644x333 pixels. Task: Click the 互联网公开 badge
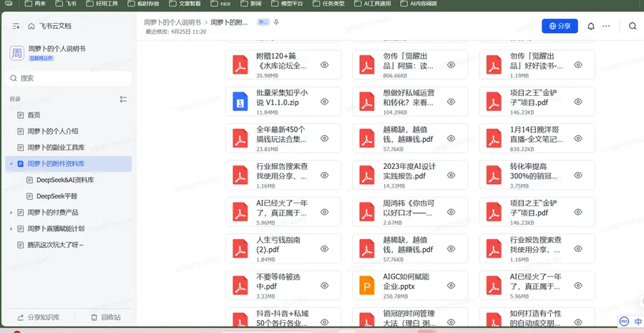click(41, 59)
